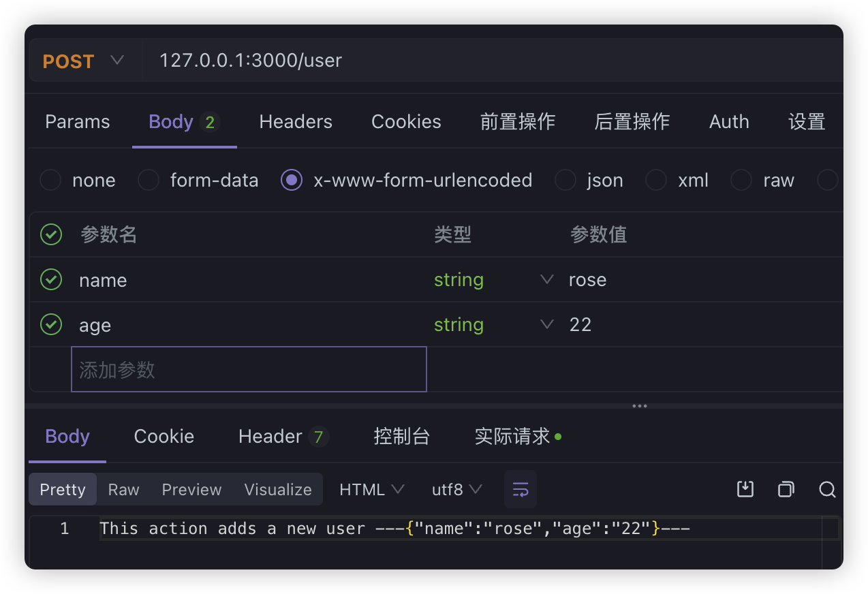This screenshot has width=868, height=594.
Task: Click the green check icon beside age parameter
Action: click(50, 324)
